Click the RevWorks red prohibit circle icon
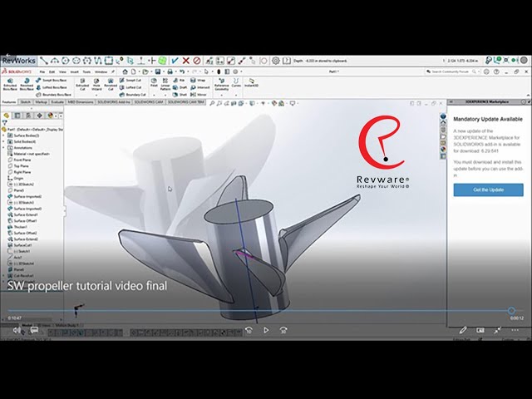 (196, 61)
